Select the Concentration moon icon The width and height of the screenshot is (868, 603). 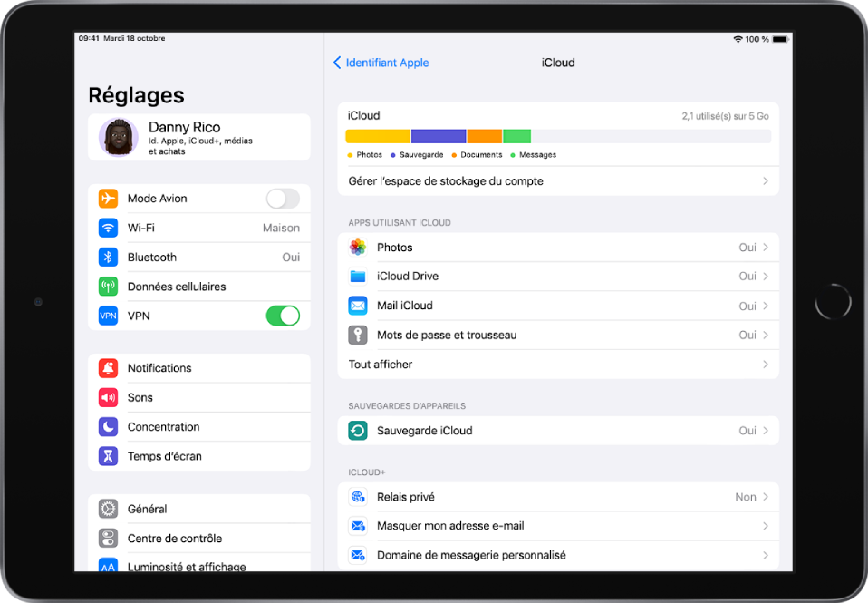(108, 426)
